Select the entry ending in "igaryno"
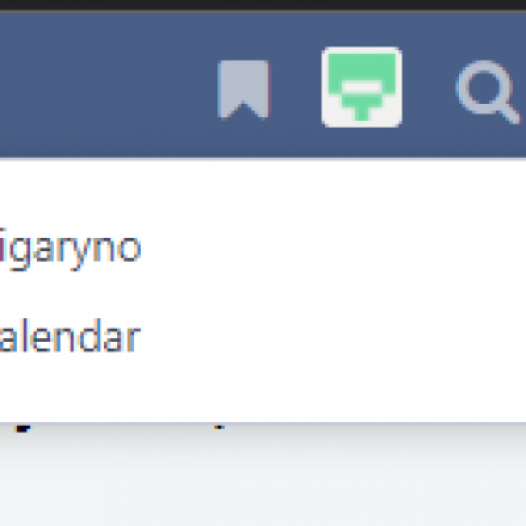The height and width of the screenshot is (526, 526). tap(70, 249)
